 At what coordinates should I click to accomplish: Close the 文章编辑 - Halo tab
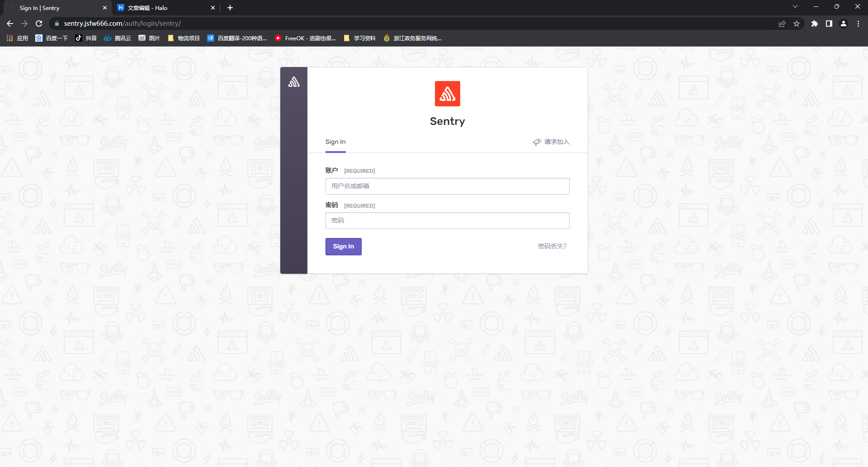[x=213, y=8]
